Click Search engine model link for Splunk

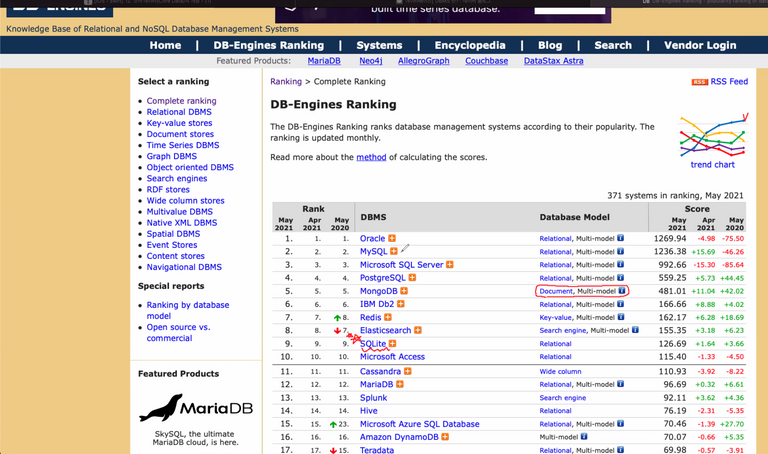tap(563, 398)
